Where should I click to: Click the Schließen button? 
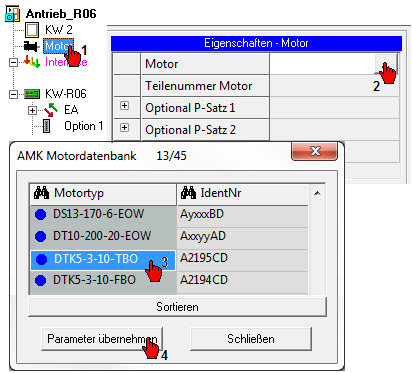251,339
